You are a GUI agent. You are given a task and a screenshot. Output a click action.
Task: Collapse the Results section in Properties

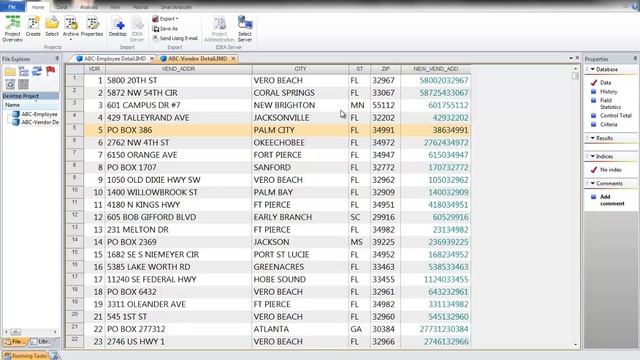593,138
